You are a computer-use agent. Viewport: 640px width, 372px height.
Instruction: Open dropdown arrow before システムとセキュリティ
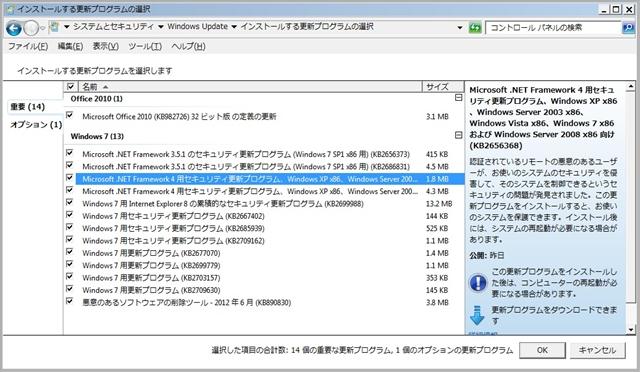click(66, 27)
